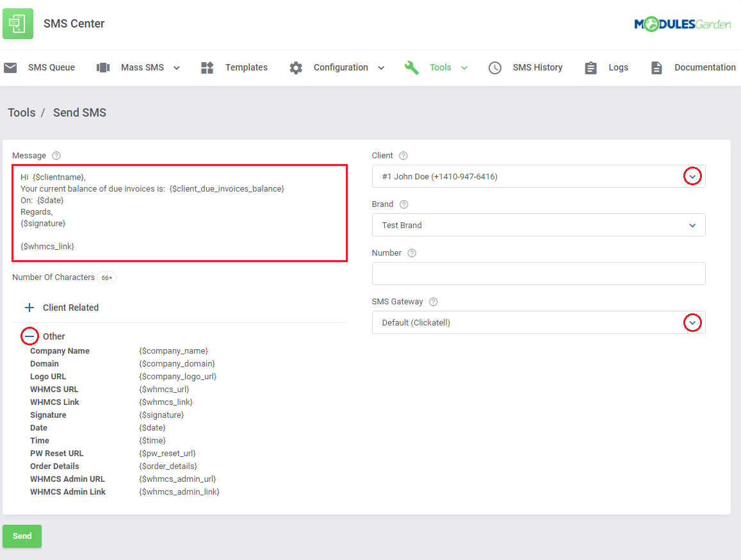
Task: Open the SMS Gateway dropdown arrow
Action: (692, 323)
